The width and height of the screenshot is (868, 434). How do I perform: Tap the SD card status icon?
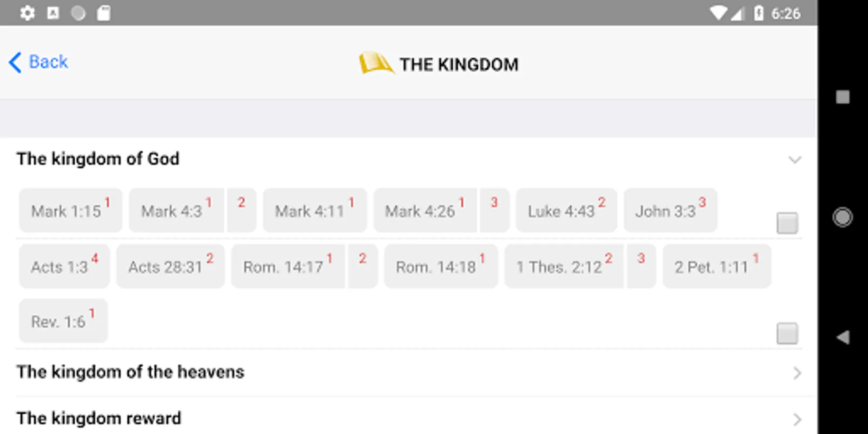click(104, 13)
